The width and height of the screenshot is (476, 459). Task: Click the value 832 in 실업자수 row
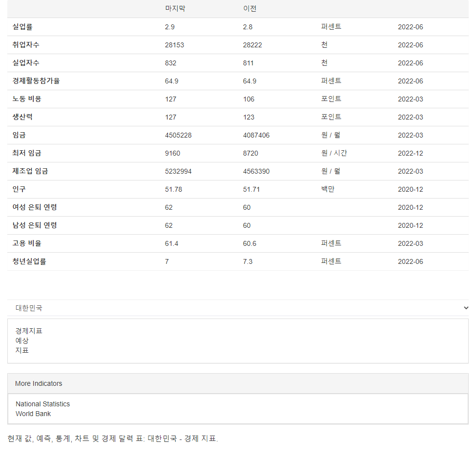[170, 63]
